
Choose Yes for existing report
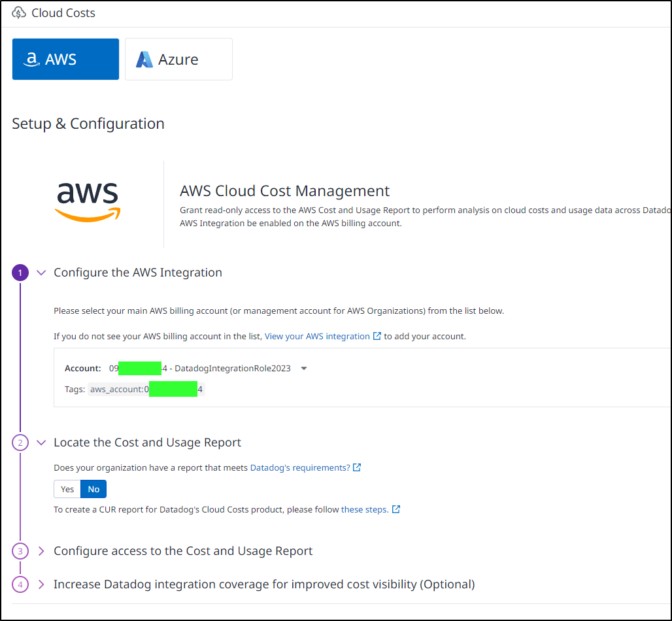67,490
